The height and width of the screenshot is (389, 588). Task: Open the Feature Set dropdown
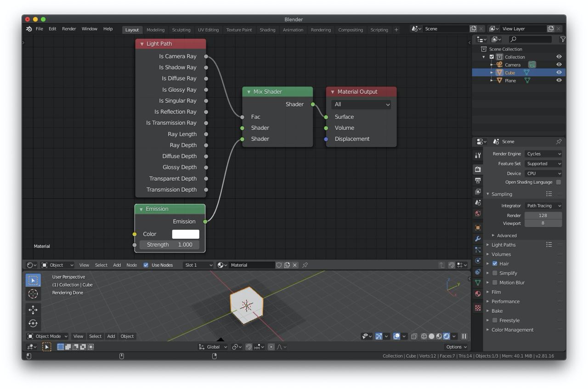point(543,164)
